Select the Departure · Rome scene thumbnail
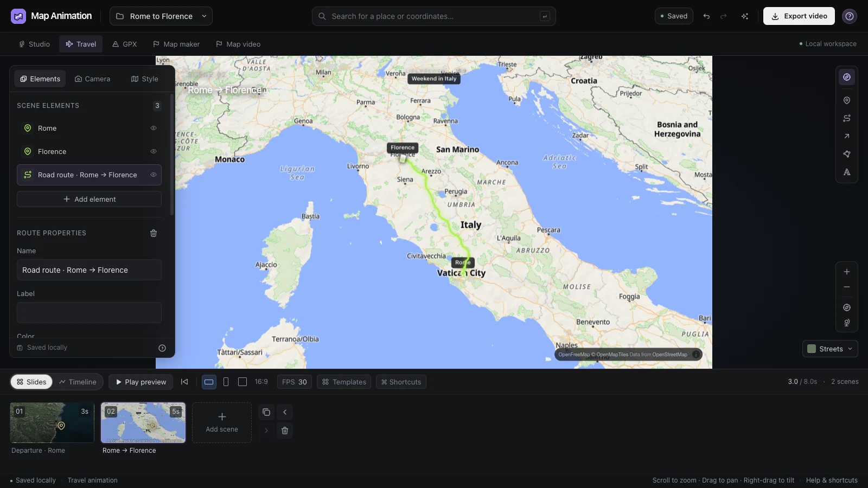 point(52,422)
